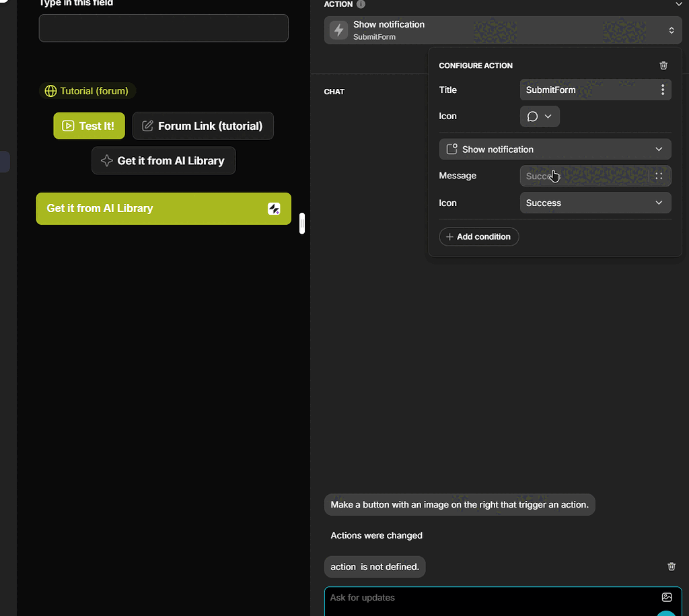Open the speech bubble icon picker under Icon
The width and height of the screenshot is (689, 616).
tap(534, 116)
